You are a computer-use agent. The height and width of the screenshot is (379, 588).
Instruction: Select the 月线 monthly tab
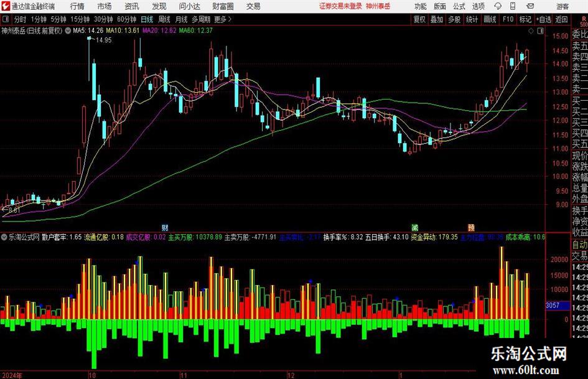[x=181, y=19]
